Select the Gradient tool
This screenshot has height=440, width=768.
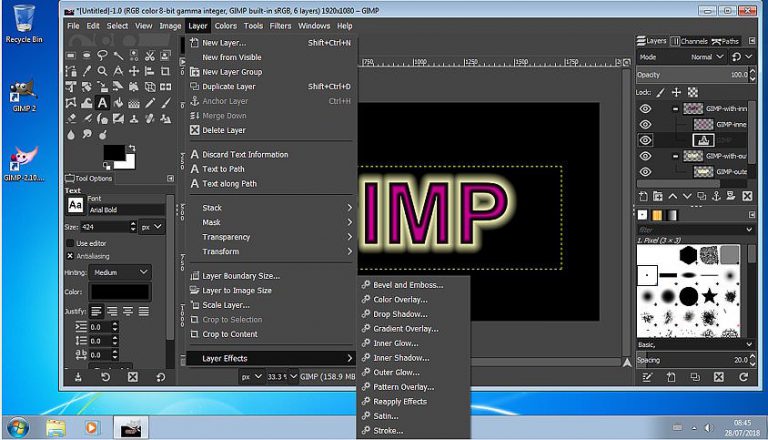[134, 102]
